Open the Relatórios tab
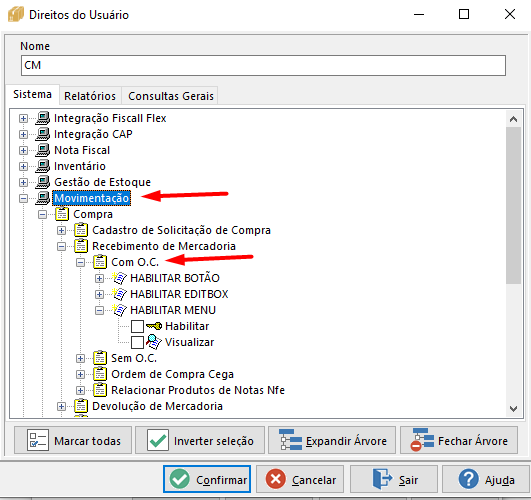This screenshot has height=500, width=531. click(x=90, y=96)
